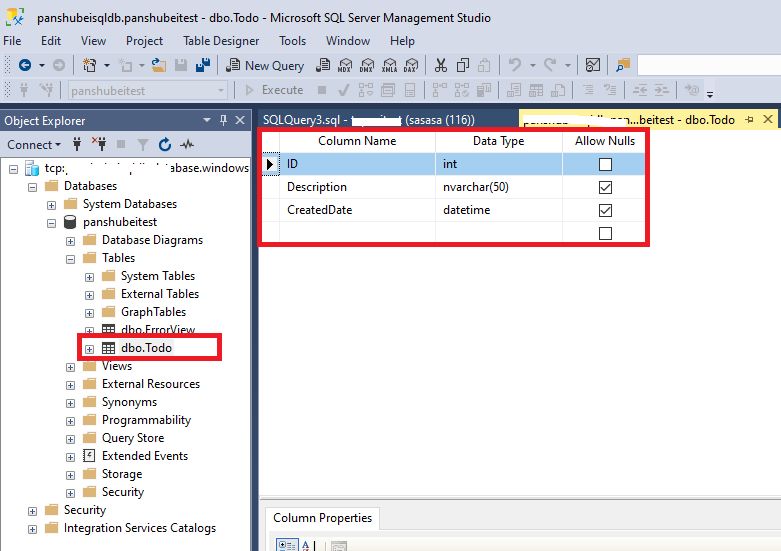Toggle Allow Nulls in empty new row
This screenshot has height=551, width=781.
(x=605, y=233)
